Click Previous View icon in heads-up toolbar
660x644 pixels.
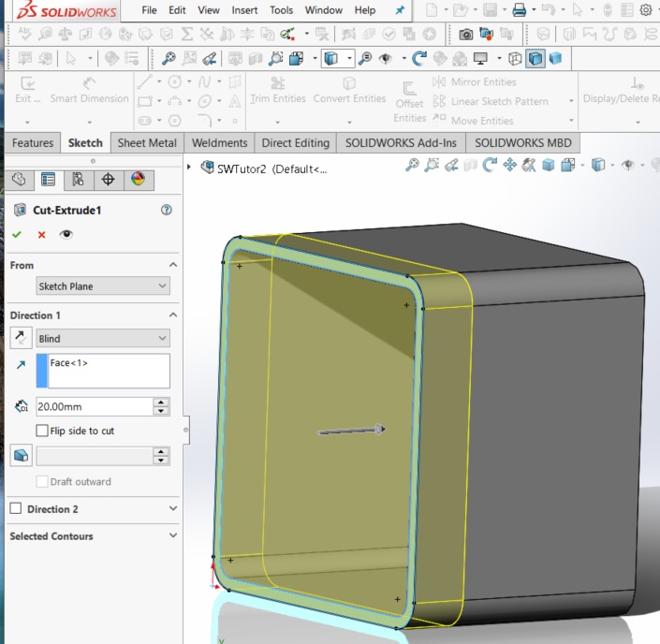click(451, 165)
